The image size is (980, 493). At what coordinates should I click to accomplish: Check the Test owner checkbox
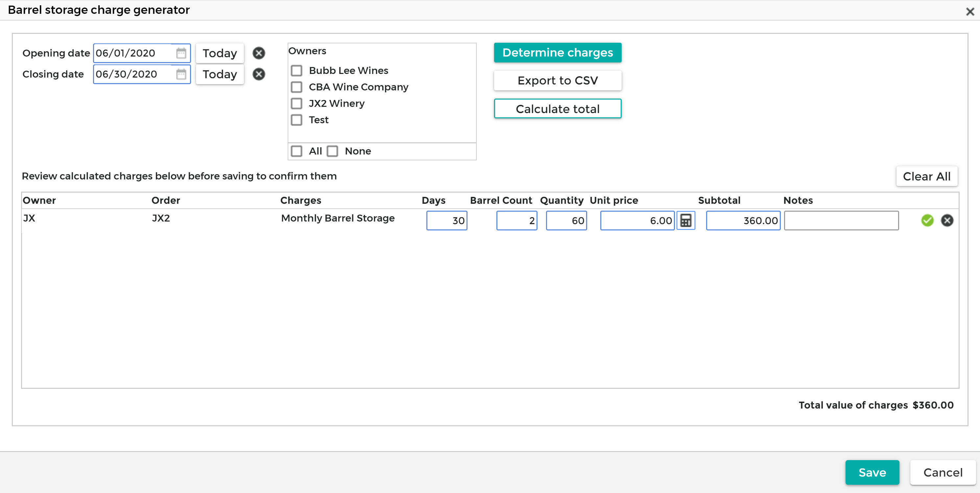point(296,120)
